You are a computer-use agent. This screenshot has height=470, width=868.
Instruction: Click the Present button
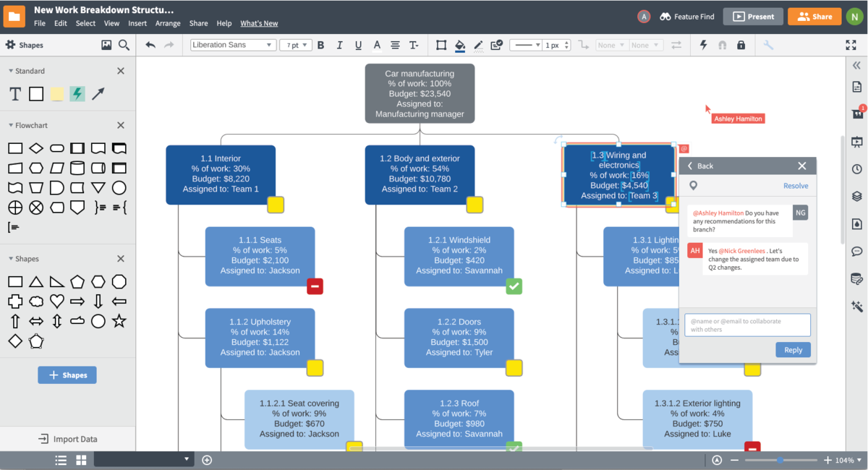753,16
